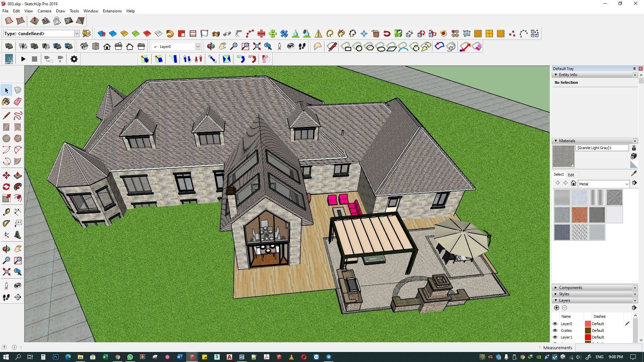Viewport: 644px width, 362px height.
Task: Choose the diamond plate metal swatch
Action: tap(579, 232)
